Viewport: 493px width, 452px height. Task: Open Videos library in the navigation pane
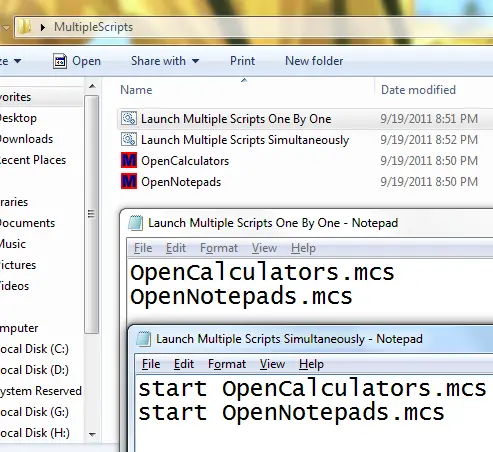tap(14, 286)
